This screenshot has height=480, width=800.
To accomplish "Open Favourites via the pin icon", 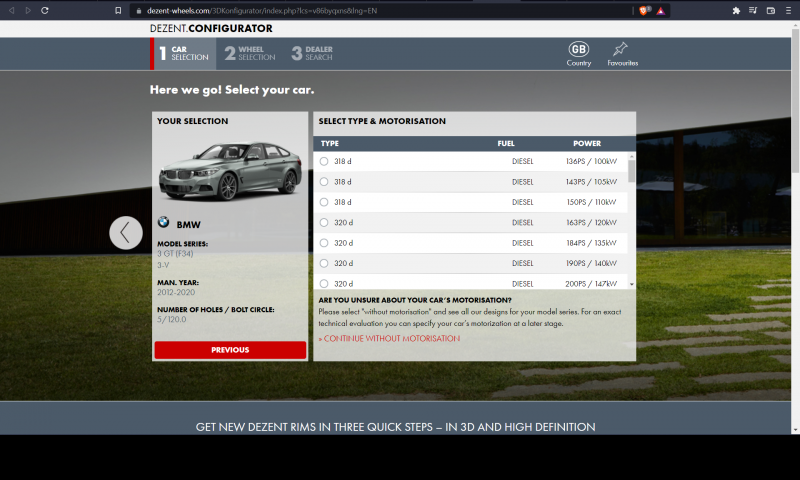I will pyautogui.click(x=622, y=54).
